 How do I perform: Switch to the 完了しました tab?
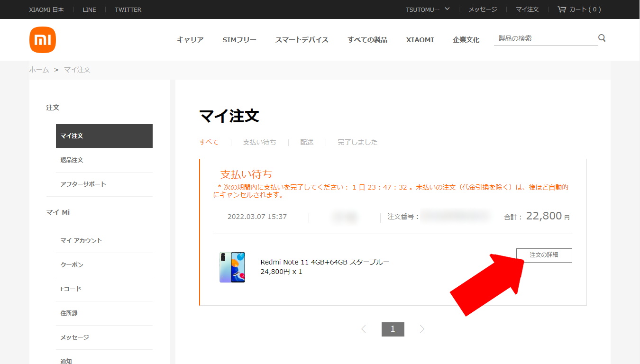coord(357,142)
